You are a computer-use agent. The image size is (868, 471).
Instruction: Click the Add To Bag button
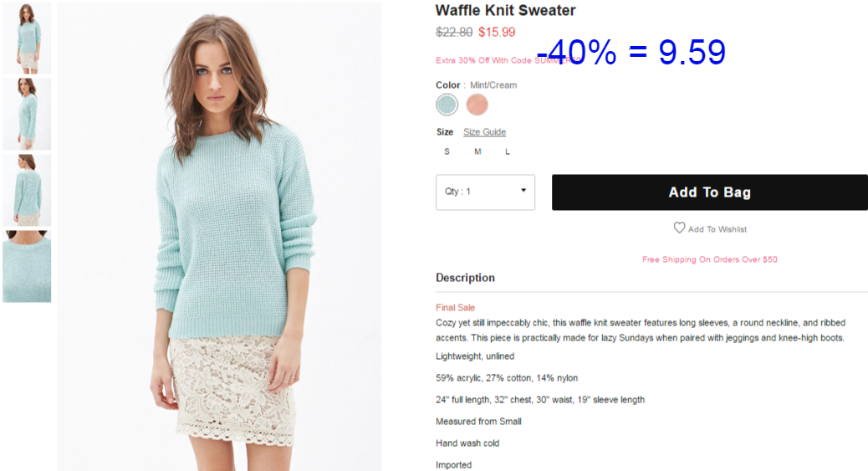pyautogui.click(x=710, y=192)
